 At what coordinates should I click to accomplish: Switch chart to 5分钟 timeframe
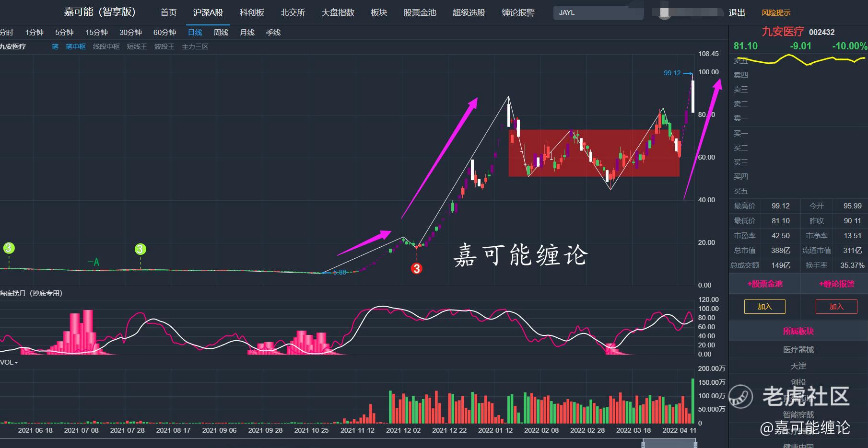click(64, 33)
